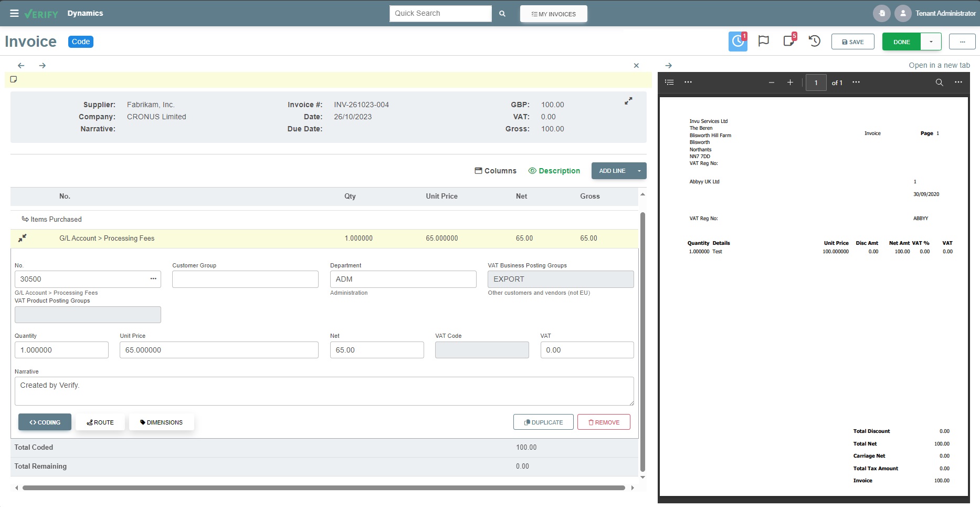The height and width of the screenshot is (507, 980).
Task: Click the REMOVE line button
Action: 604,422
